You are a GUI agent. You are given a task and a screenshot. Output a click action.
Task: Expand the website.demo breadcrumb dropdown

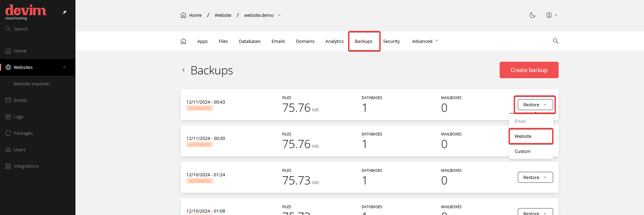(x=279, y=15)
